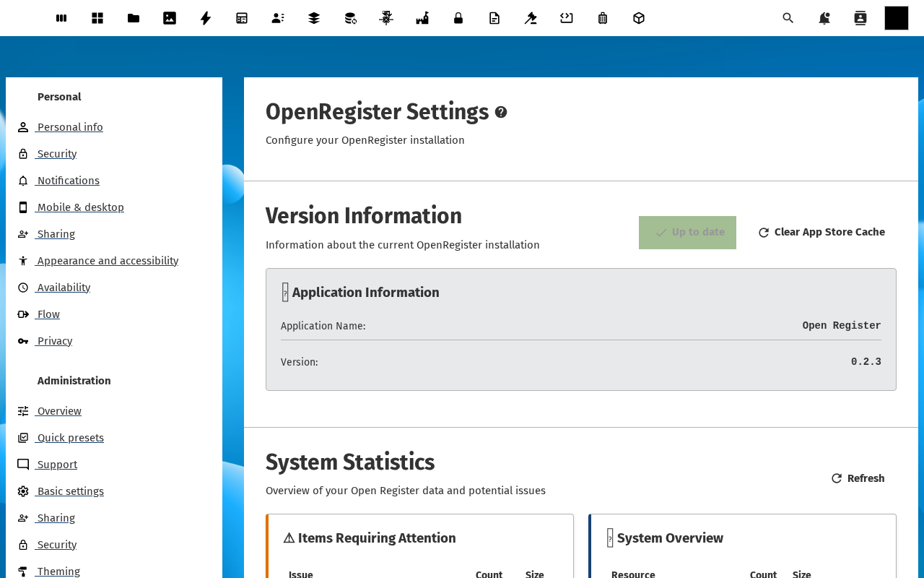The width and height of the screenshot is (924, 578).
Task: Refresh the System Statistics
Action: point(858,478)
